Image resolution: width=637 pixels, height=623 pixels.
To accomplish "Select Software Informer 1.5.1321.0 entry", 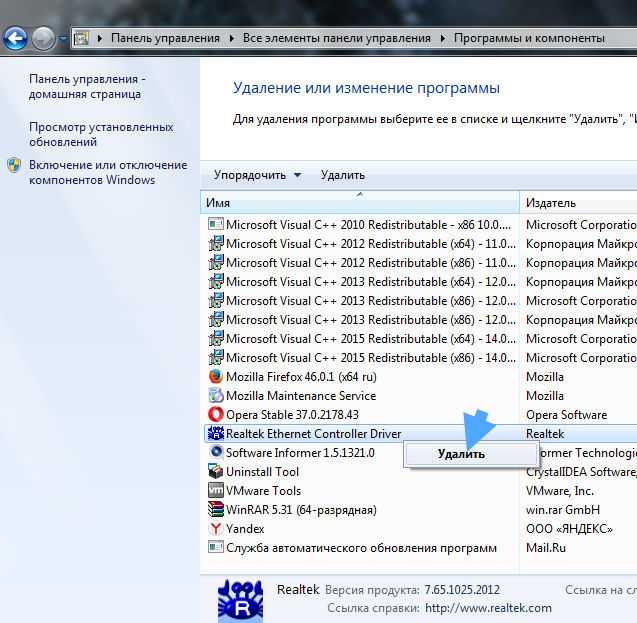I will click(x=300, y=453).
